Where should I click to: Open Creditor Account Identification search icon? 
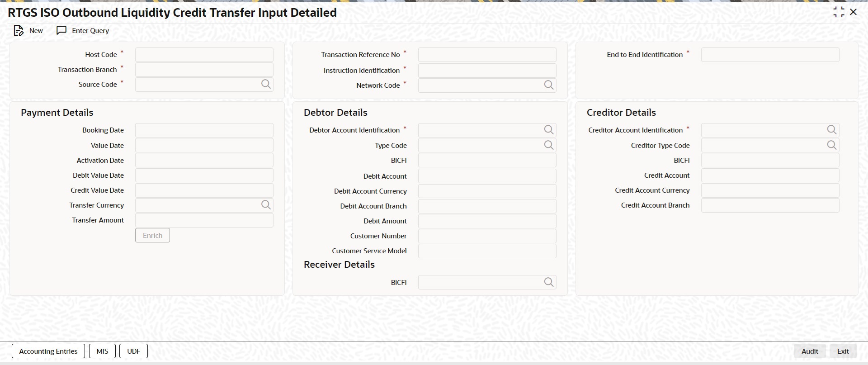[832, 130]
